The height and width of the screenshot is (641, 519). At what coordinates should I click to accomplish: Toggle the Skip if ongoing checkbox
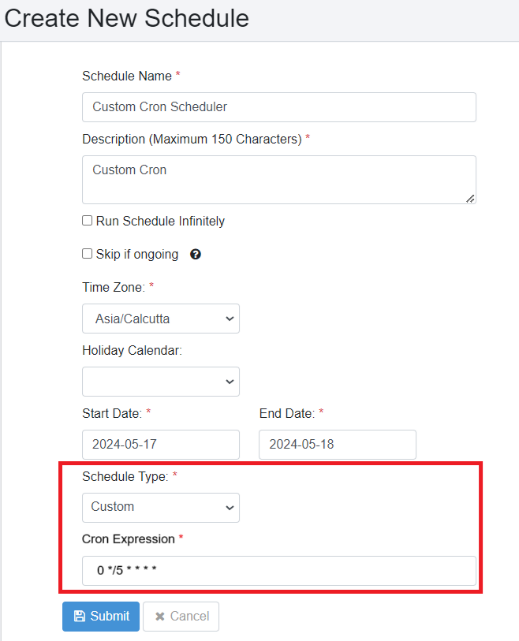tap(87, 254)
